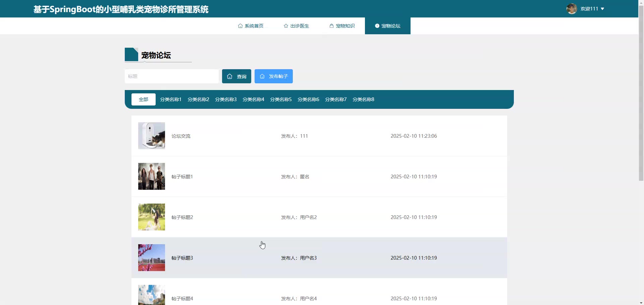Open the 宠物知识 menu item
The height and width of the screenshot is (305, 644).
point(345,26)
